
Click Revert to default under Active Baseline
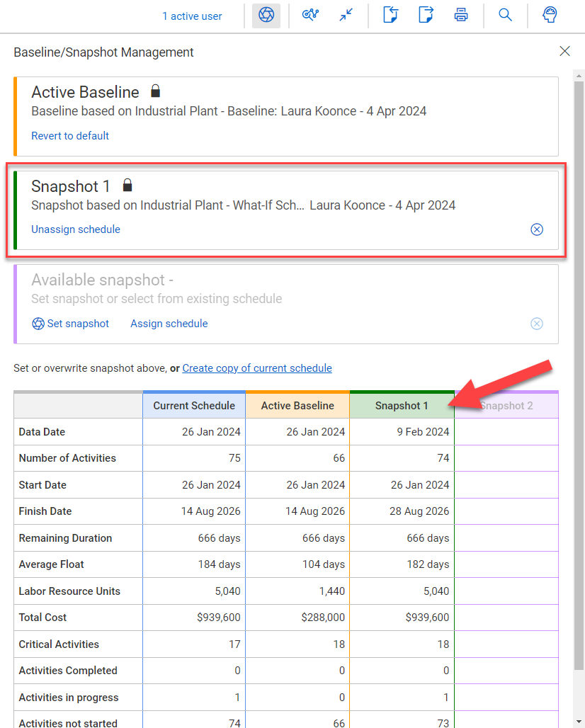70,135
